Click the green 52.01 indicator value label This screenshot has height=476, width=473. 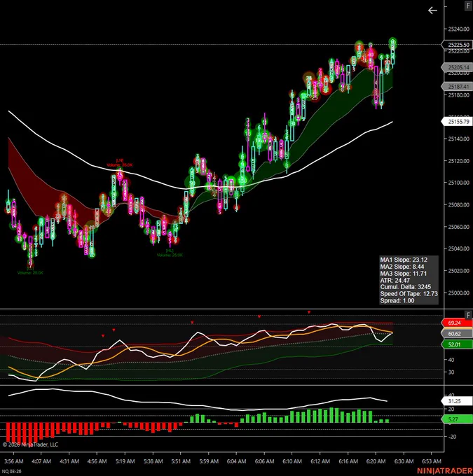(x=457, y=344)
